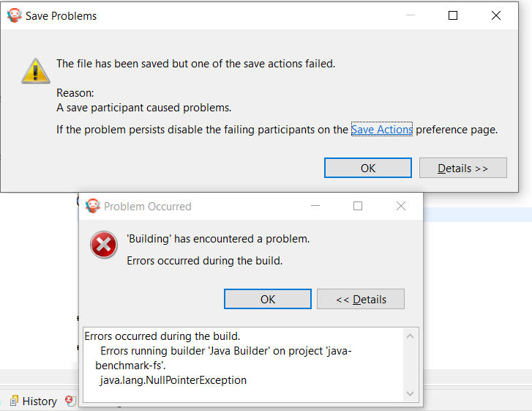The height and width of the screenshot is (411, 532).
Task: Click the red error tab icon beside History
Action: click(x=70, y=401)
